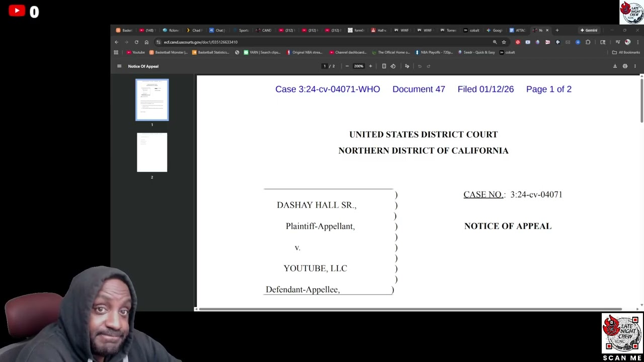Screen dimensions: 644x362
Task: Click 'Case 3:24-cv-04071-WHO' header text
Action: pyautogui.click(x=328, y=89)
